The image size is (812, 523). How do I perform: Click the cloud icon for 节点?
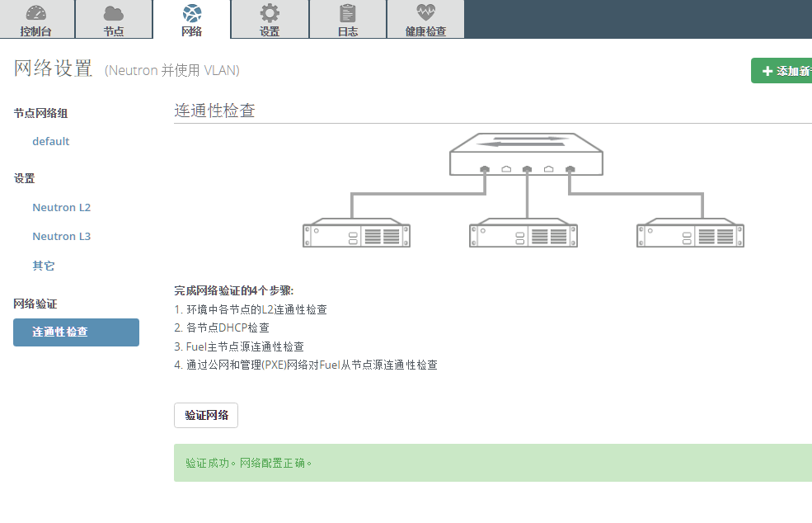click(114, 13)
